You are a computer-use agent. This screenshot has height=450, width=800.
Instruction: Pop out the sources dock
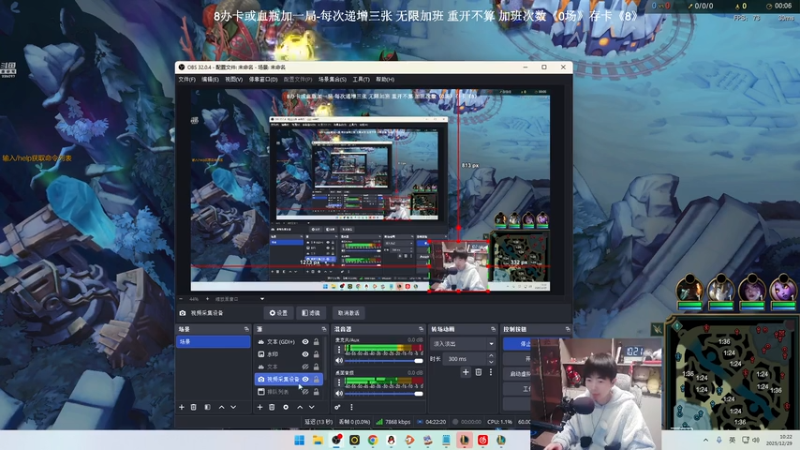point(324,329)
